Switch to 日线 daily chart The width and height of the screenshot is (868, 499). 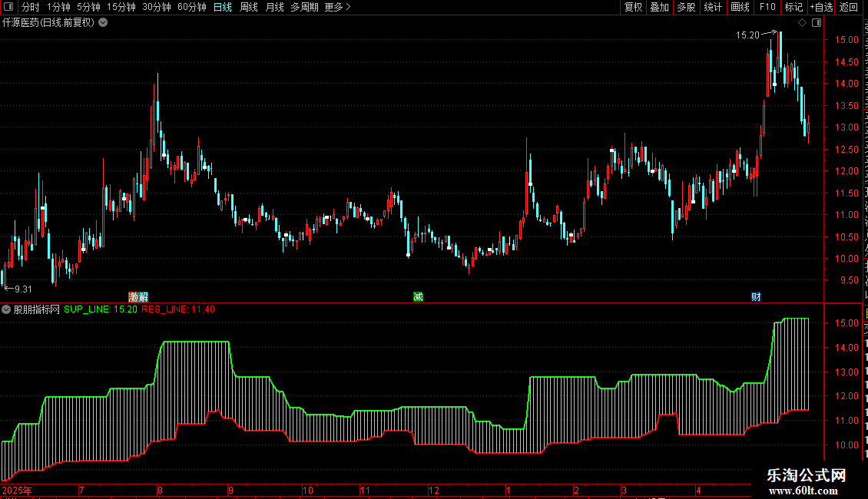[223, 7]
